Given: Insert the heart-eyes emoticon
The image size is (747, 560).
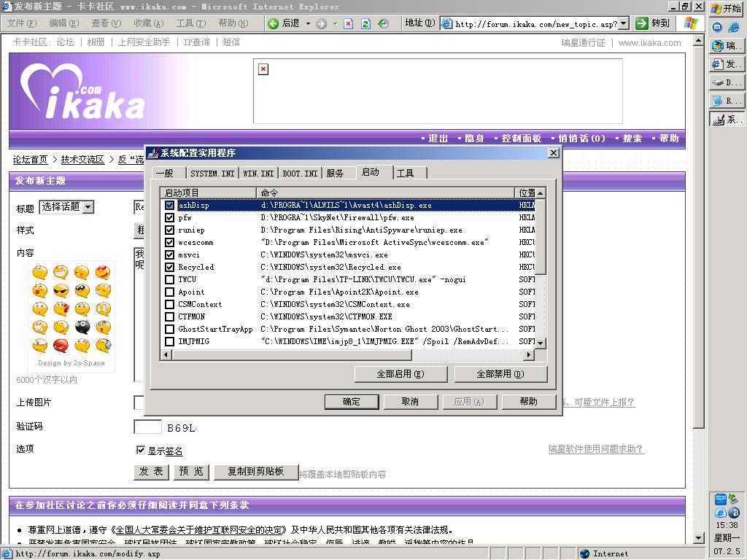Looking at the screenshot, I should pyautogui.click(x=103, y=273).
